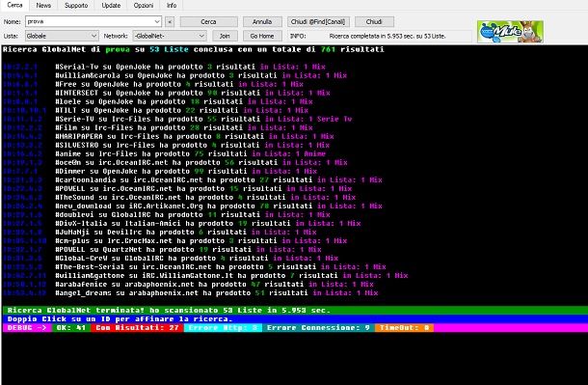
Task: Click the #loele su OpenJoke row
Action: [184, 101]
